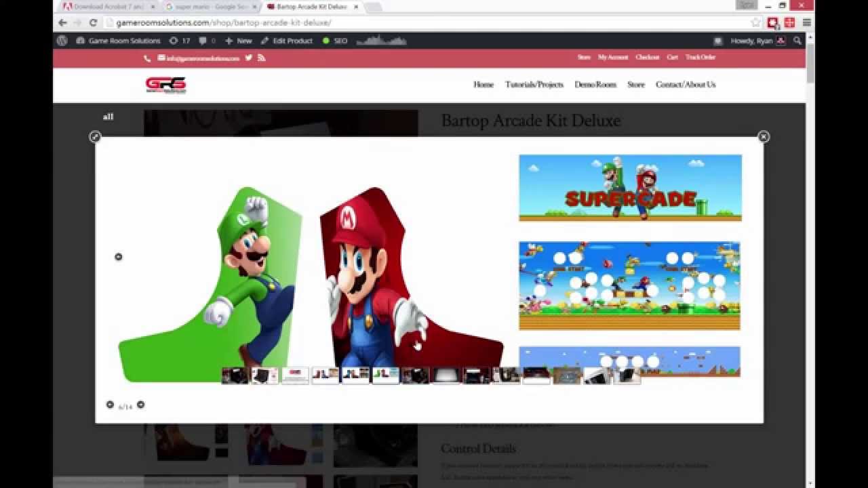Open the Twitter icon link in header

(249, 58)
